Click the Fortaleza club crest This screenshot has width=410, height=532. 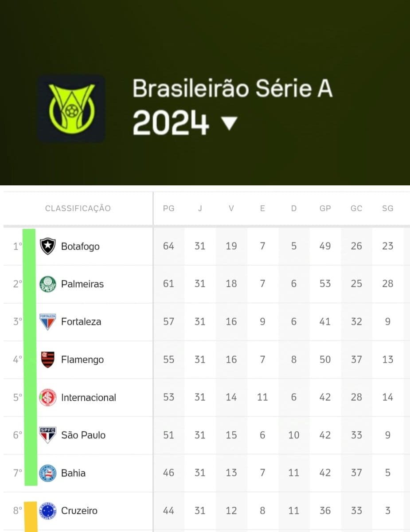point(48,321)
